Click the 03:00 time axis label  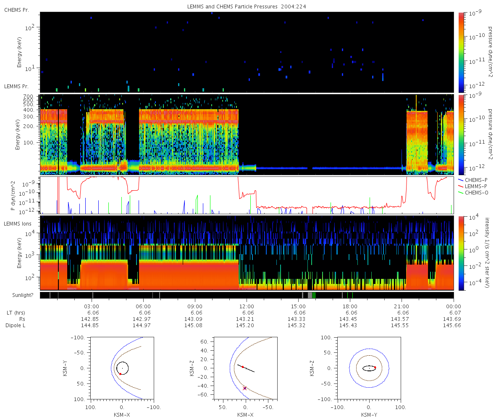point(92,306)
